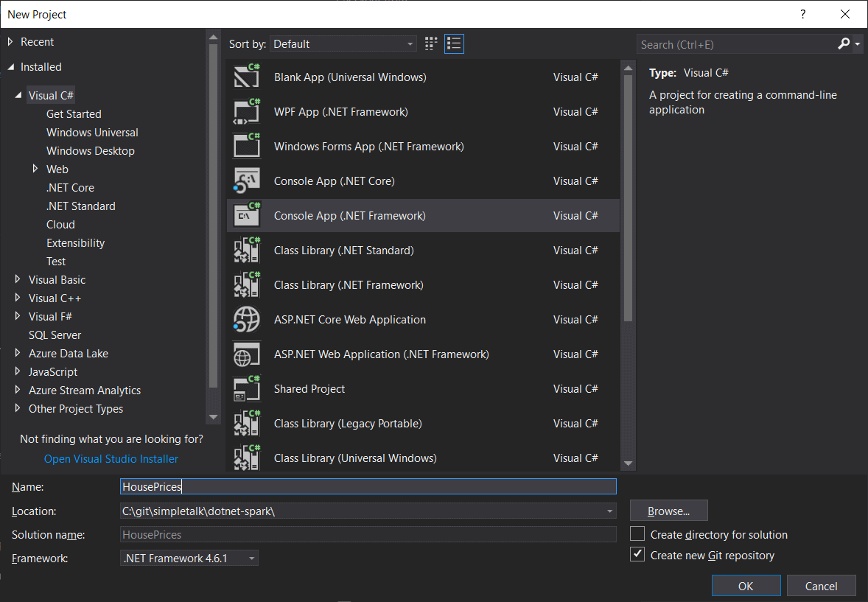
Task: Uncheck Create new Git repository
Action: pos(637,554)
